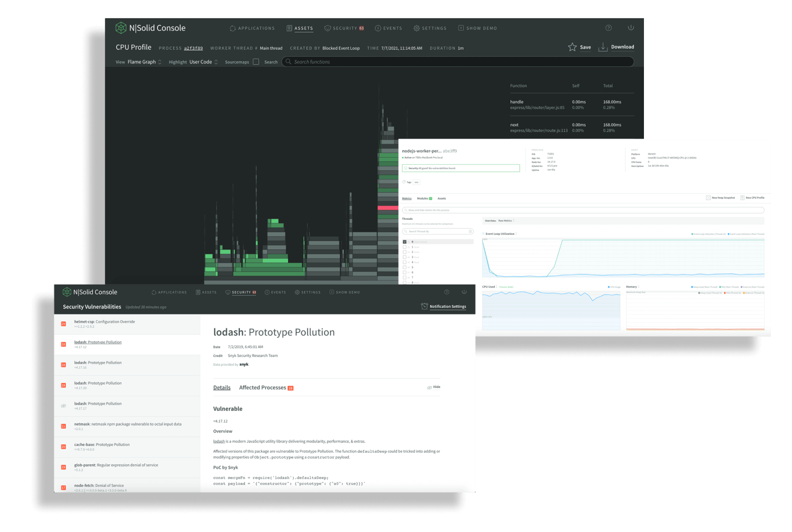Image resolution: width=792 pixels, height=532 pixels.
Task: Click Show Demo in CPU Profile window nav
Action: point(477,28)
